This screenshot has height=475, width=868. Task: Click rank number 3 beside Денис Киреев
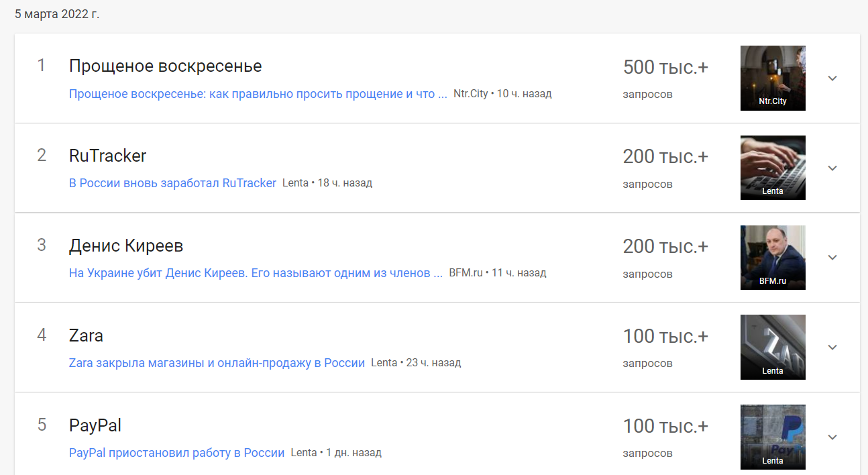point(42,245)
